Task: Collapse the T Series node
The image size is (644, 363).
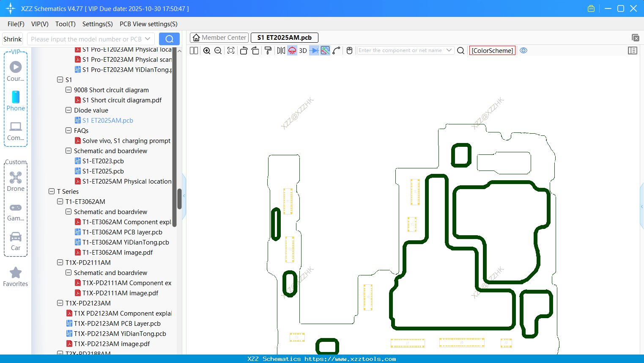Action: 52,191
